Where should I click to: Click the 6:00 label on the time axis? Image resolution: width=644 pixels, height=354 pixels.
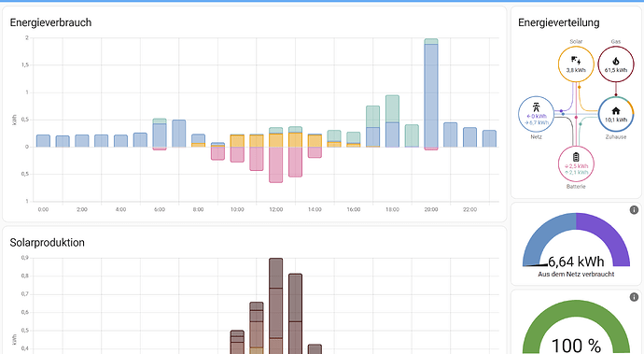pos(160,209)
